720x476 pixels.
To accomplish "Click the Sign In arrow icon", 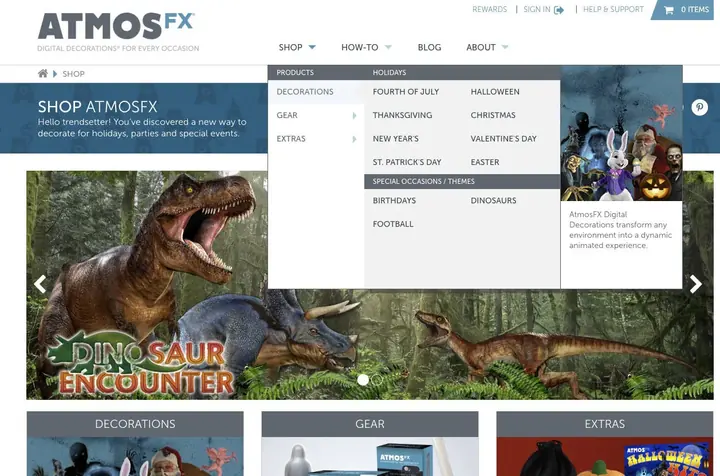I will (559, 10).
